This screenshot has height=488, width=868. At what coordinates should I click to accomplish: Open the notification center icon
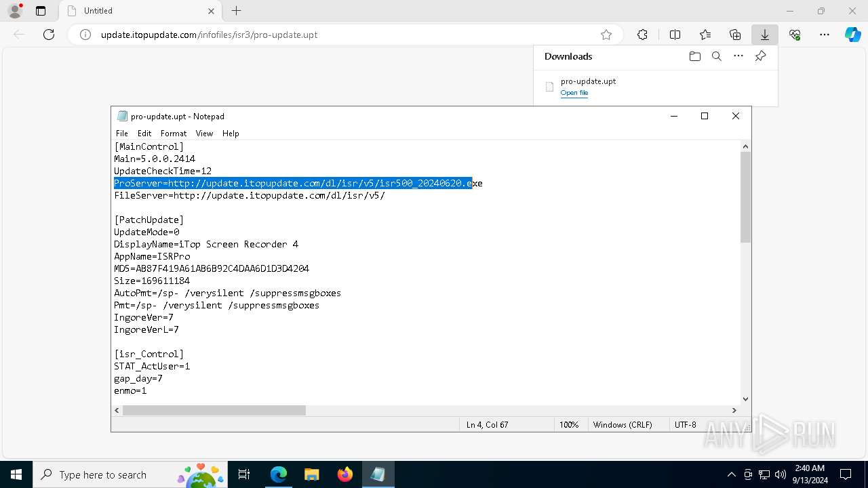tap(846, 474)
